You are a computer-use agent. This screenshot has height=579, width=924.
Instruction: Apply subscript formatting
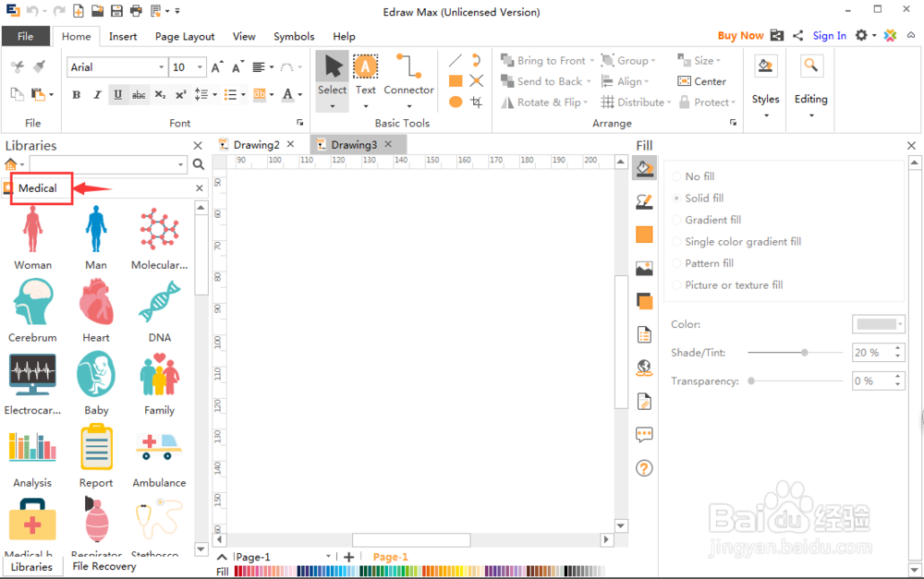[160, 94]
